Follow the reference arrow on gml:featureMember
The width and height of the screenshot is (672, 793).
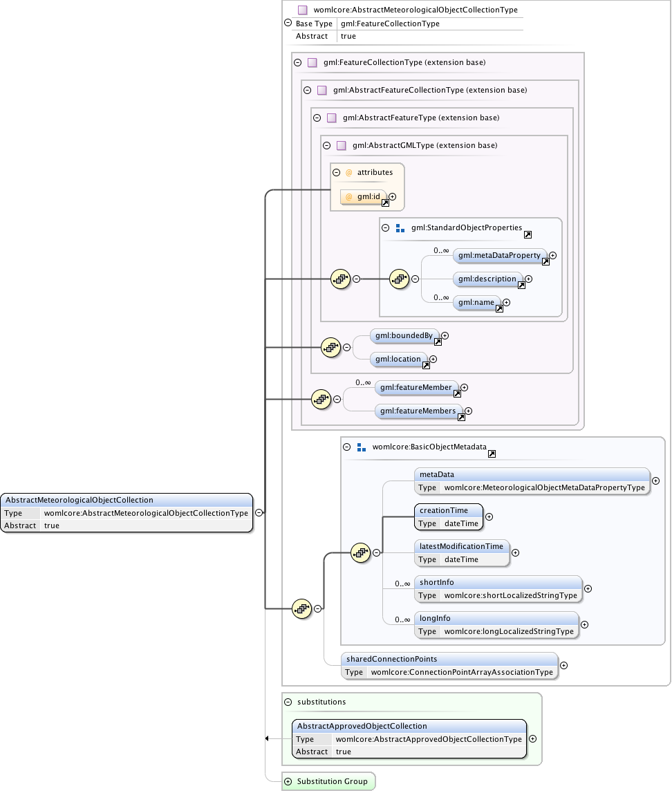[457, 393]
